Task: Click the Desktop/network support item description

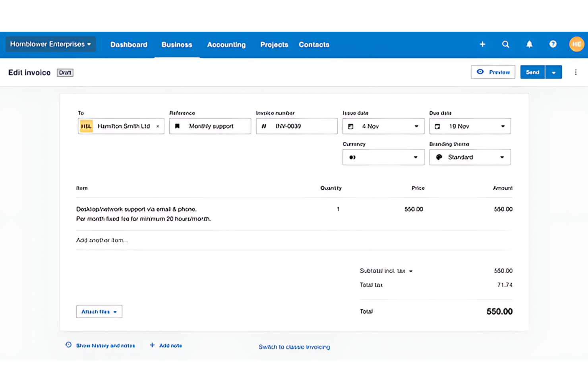Action: 143,214
